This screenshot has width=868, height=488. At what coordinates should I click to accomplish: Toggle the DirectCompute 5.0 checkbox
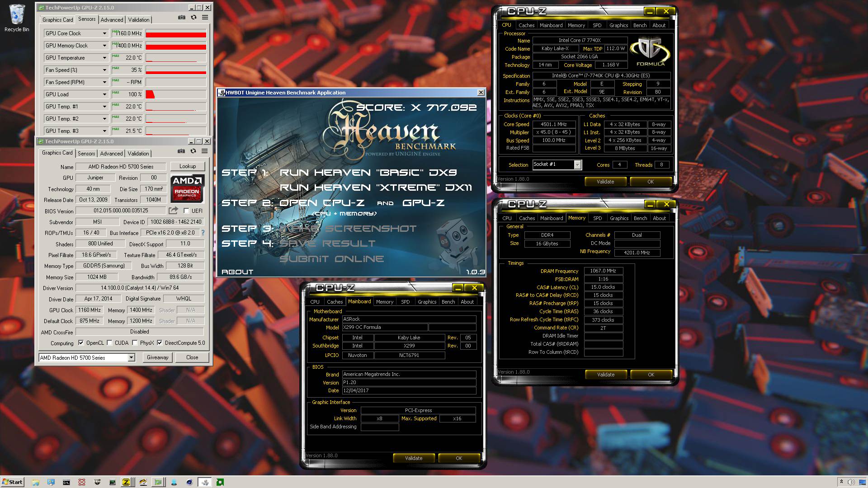tap(160, 343)
